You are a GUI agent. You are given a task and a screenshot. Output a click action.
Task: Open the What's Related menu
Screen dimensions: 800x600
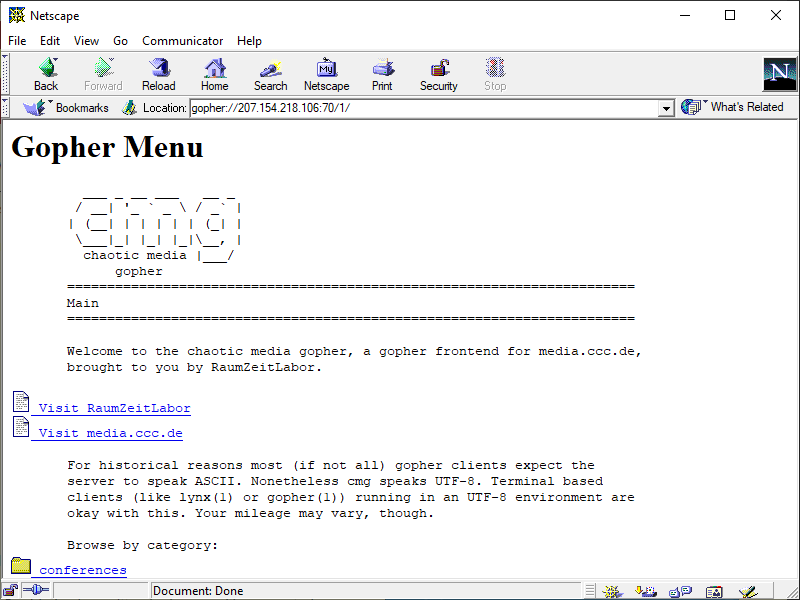coord(732,107)
